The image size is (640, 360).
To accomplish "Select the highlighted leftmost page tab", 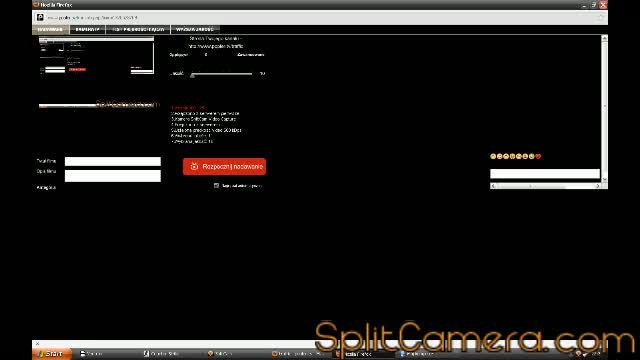I will pos(51,29).
